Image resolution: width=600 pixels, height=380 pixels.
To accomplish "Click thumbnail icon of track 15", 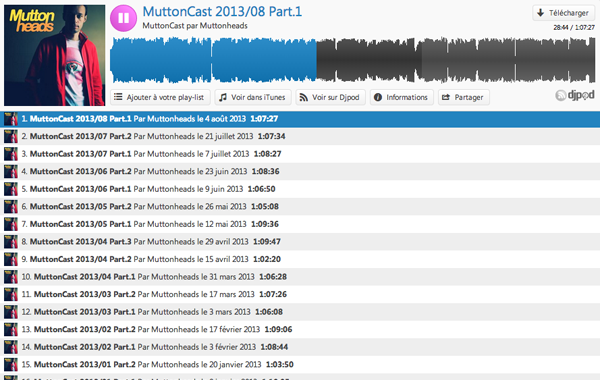I will 11,365.
